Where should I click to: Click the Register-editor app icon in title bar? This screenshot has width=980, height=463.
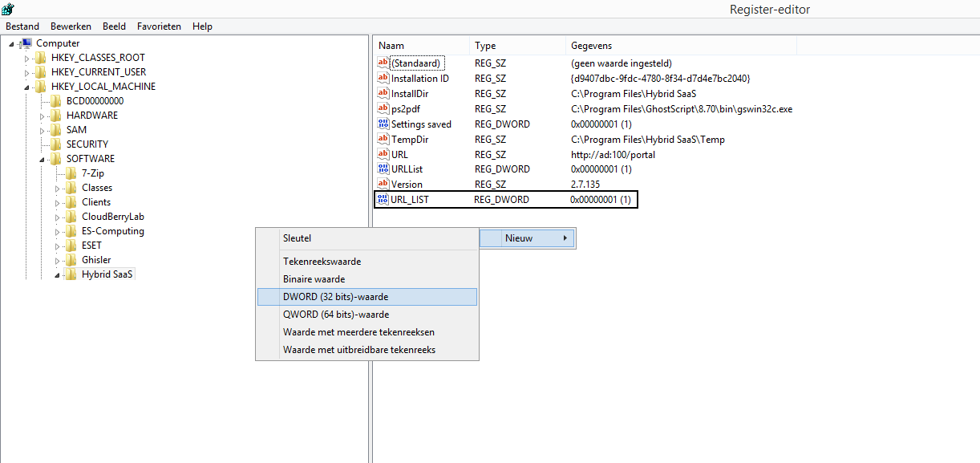[7, 9]
